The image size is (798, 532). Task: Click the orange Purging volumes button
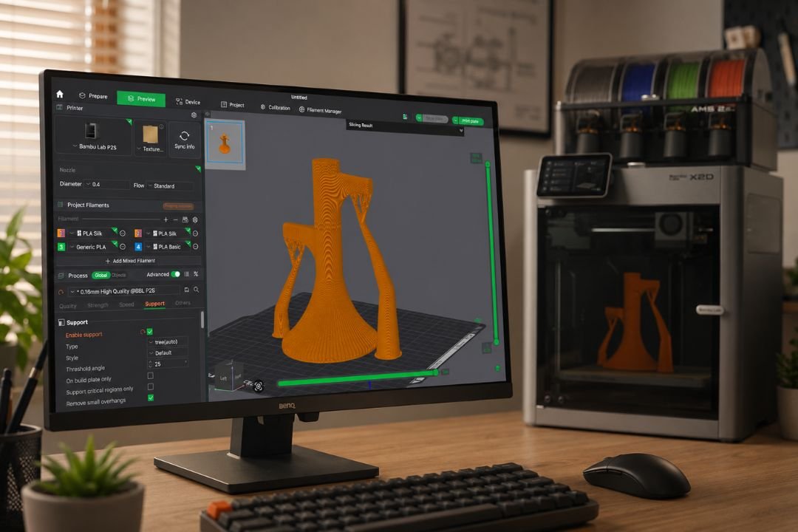[178, 205]
